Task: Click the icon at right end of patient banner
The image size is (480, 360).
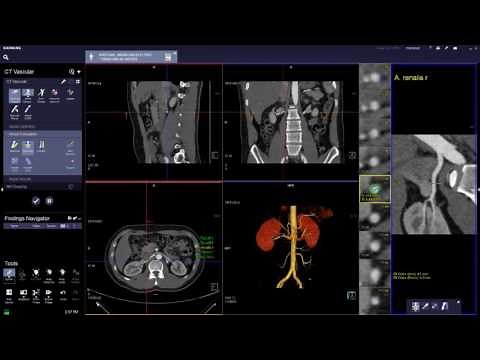Action: (x=168, y=58)
